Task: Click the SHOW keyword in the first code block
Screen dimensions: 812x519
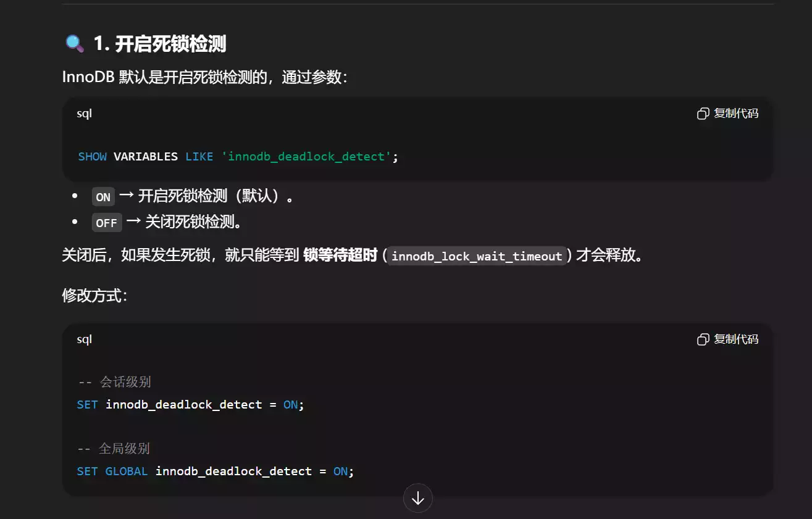Action: pos(92,157)
